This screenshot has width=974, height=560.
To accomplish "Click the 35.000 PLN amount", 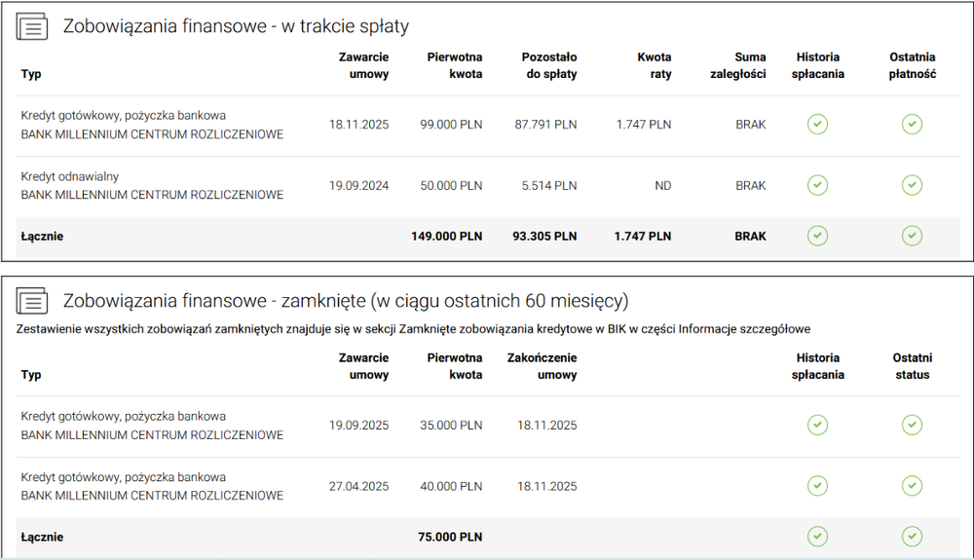I will 451,426.
